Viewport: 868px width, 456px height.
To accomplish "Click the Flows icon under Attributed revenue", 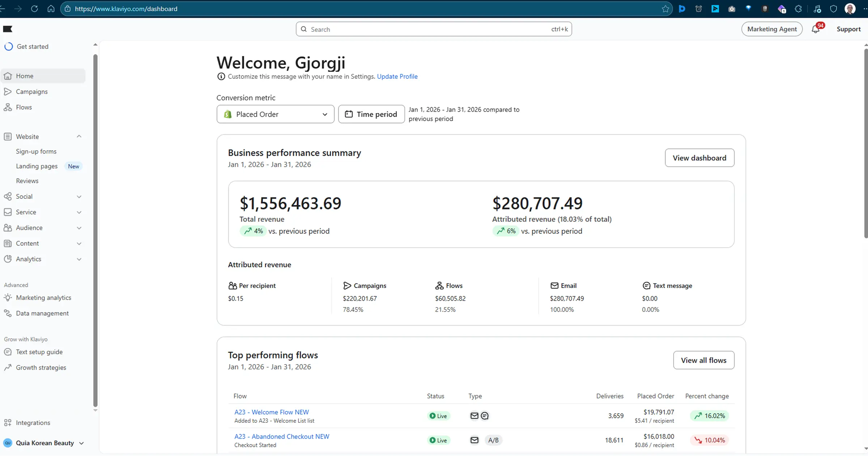I will (x=439, y=285).
